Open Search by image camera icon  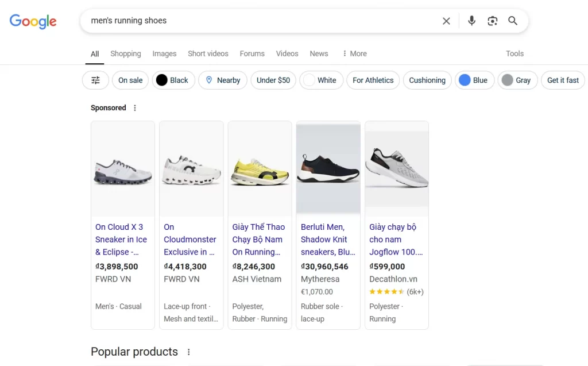pos(492,21)
